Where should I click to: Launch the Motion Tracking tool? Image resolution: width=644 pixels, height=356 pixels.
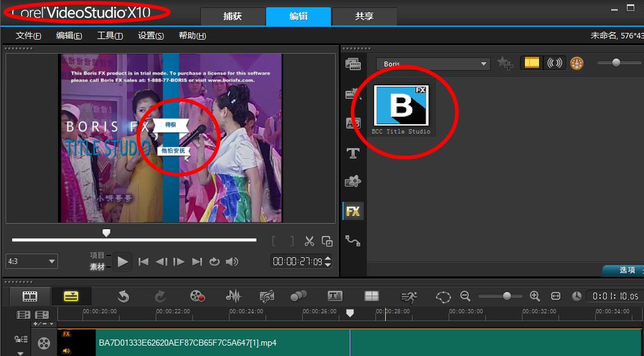(x=298, y=296)
